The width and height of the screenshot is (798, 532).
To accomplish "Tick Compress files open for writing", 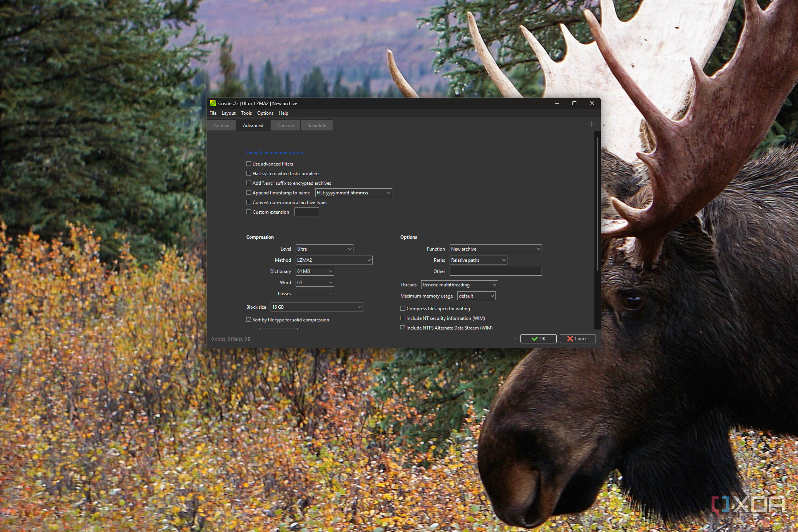I will pyautogui.click(x=403, y=309).
